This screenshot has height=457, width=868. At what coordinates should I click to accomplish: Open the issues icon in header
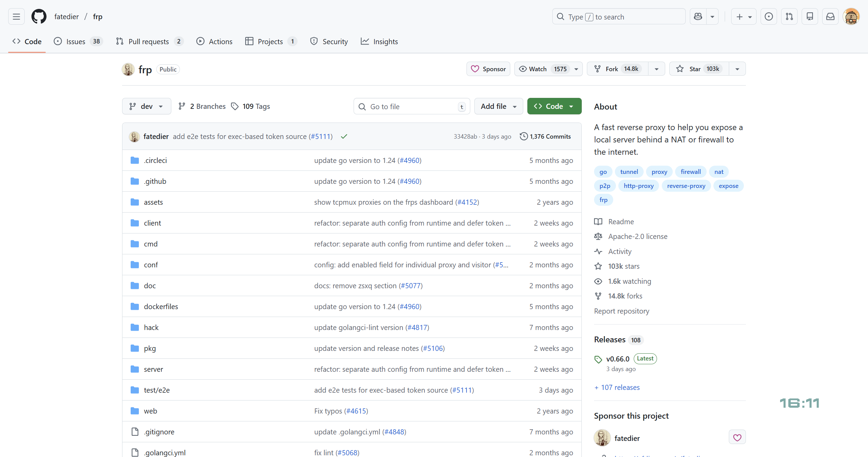point(768,16)
